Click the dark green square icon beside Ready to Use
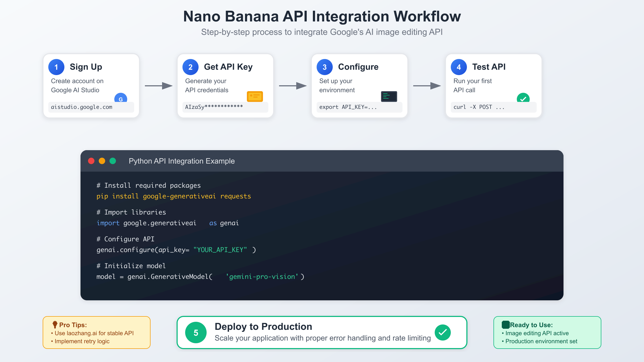 [506, 325]
